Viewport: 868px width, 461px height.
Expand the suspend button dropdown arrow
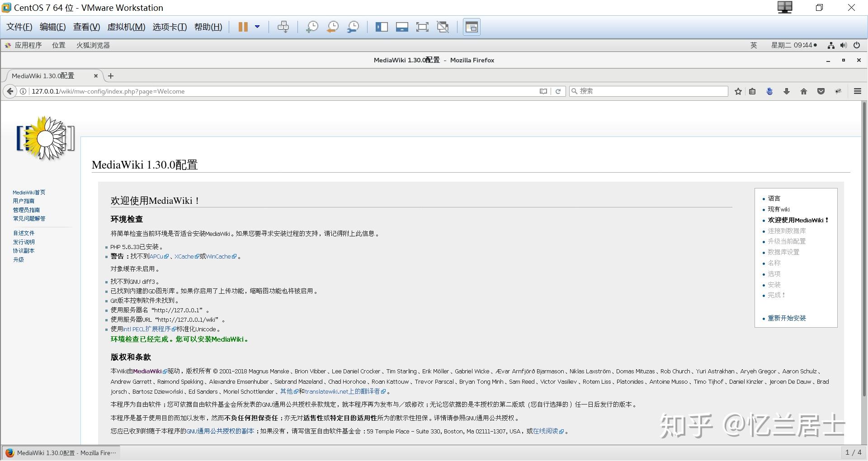coord(258,27)
